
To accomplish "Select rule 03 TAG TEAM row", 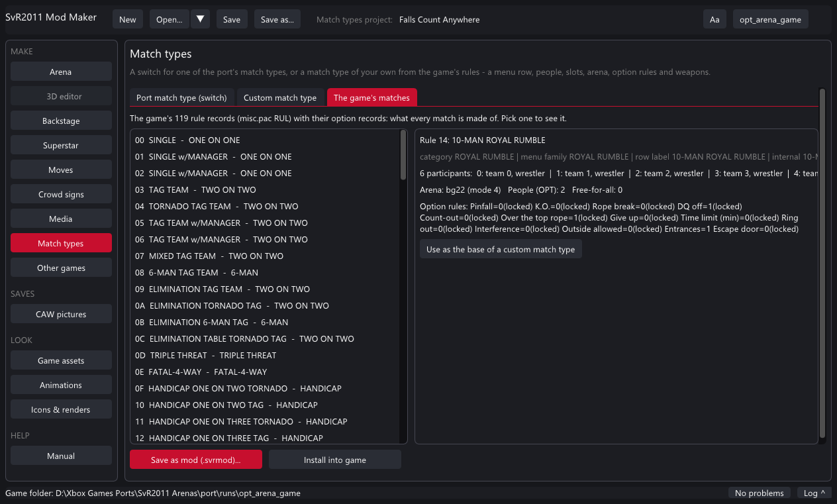I will (x=265, y=189).
